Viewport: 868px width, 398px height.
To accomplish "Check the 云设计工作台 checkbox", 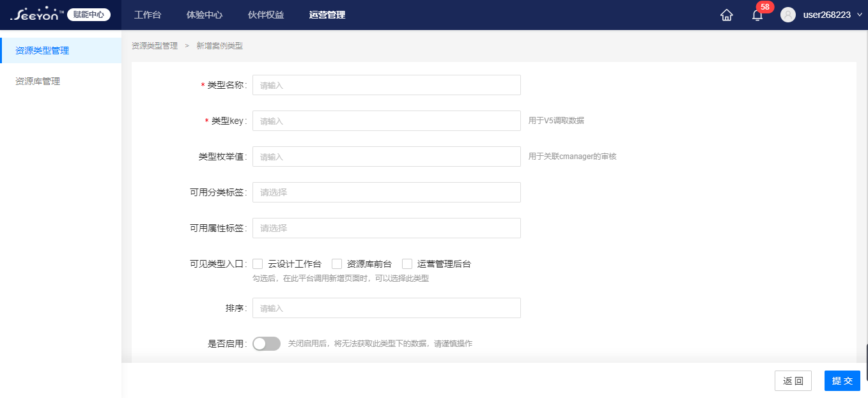I will (258, 264).
